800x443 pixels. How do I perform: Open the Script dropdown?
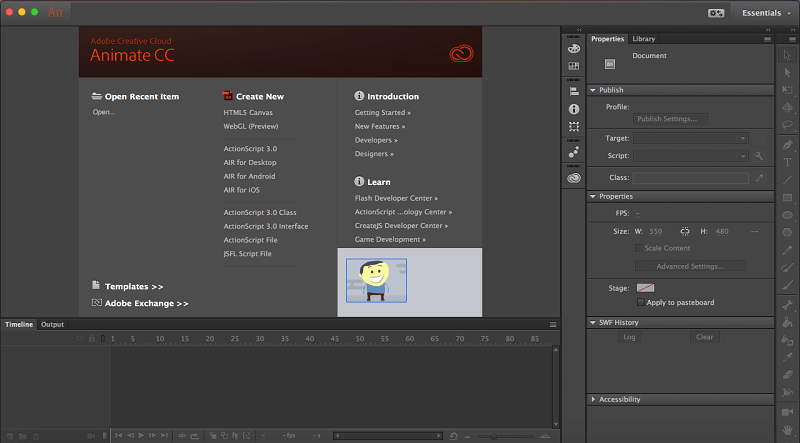(x=691, y=156)
